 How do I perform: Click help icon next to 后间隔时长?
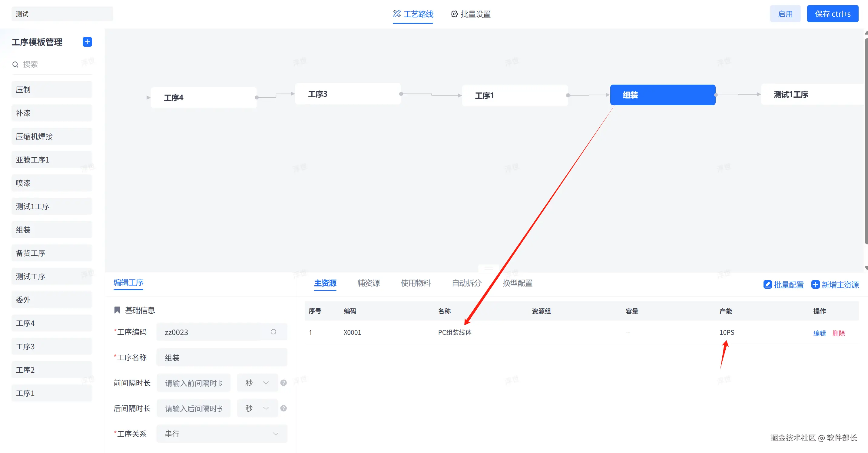point(283,408)
